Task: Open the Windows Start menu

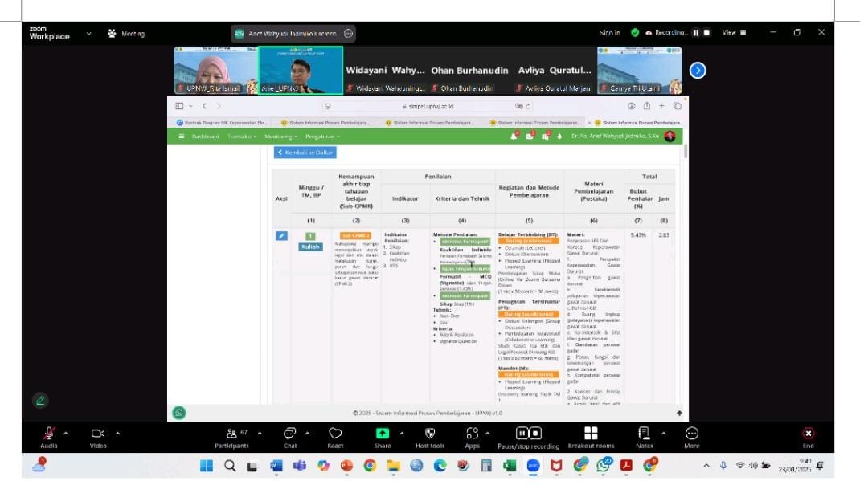Action: [x=207, y=466]
